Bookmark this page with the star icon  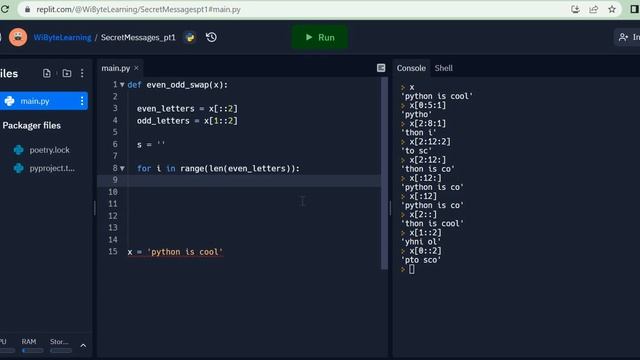click(x=611, y=9)
